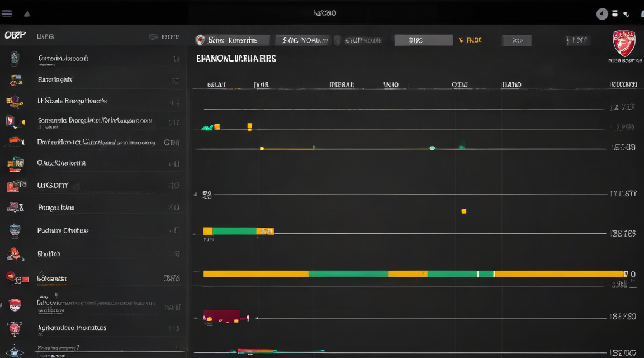The image size is (644, 358).
Task: Click the dark red block in the timeline
Action: tap(221, 316)
